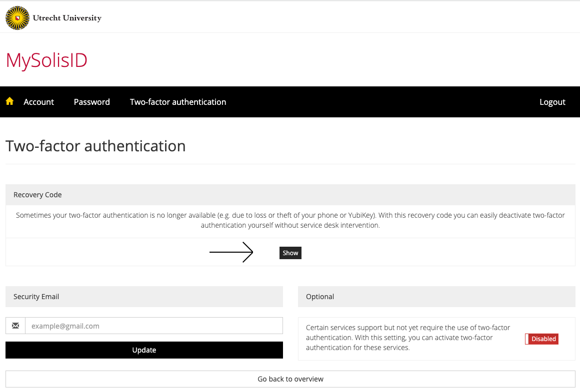Open the MySolisID header link
Image resolution: width=580 pixels, height=392 pixels.
(46, 60)
